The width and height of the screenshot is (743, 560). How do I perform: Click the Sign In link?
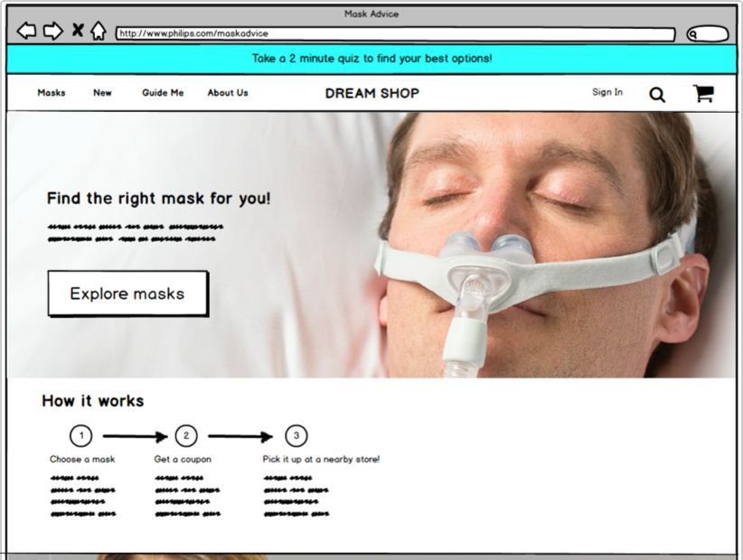point(607,92)
